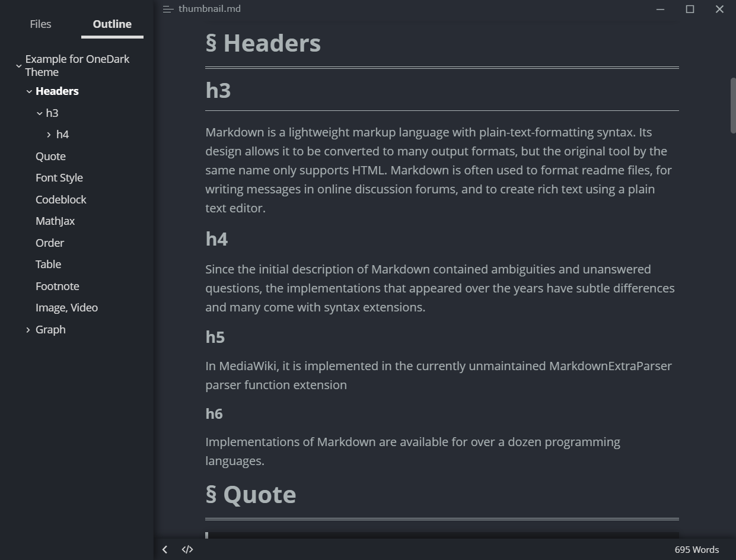736x560 pixels.
Task: Switch to the Files tab
Action: tap(40, 24)
